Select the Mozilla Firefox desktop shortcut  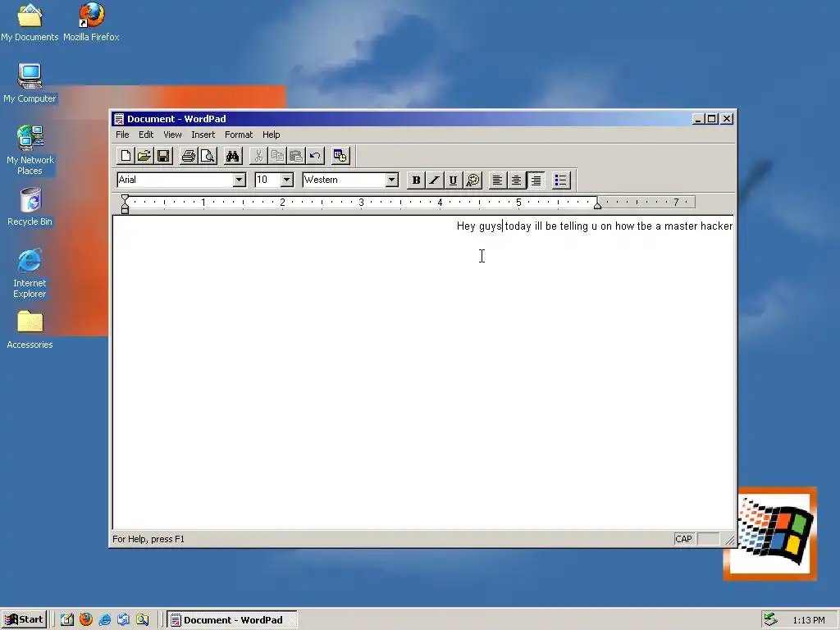pyautogui.click(x=91, y=22)
